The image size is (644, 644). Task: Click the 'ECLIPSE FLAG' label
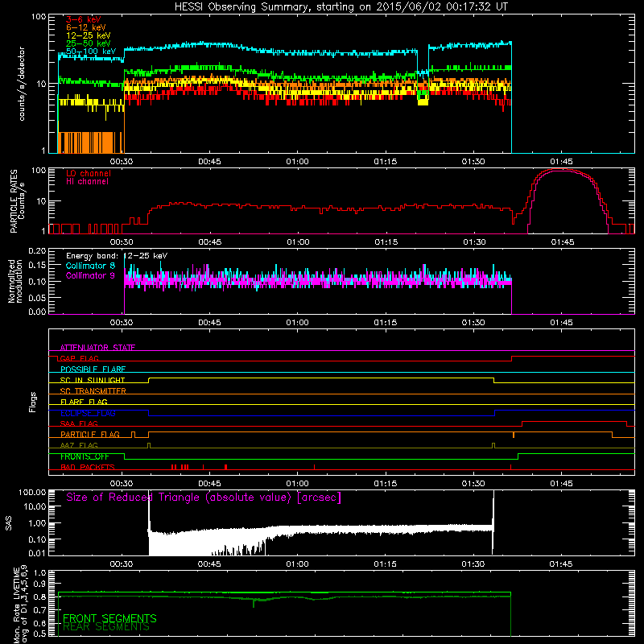click(88, 413)
